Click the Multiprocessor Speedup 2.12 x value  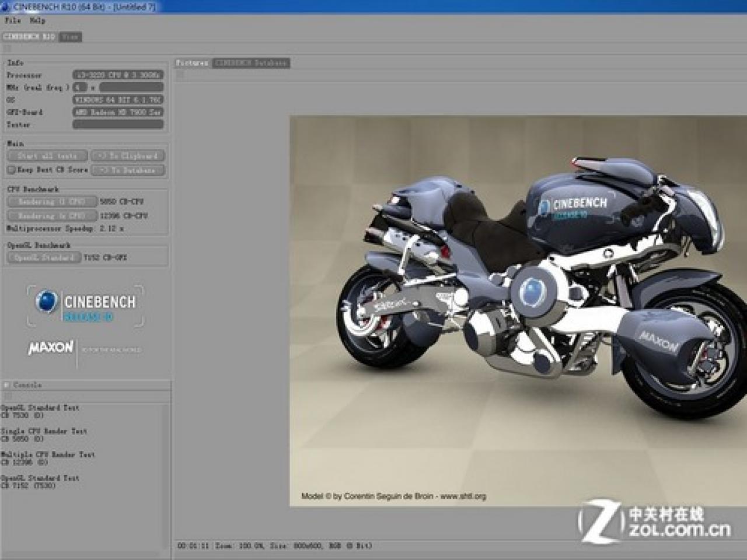click(x=111, y=229)
